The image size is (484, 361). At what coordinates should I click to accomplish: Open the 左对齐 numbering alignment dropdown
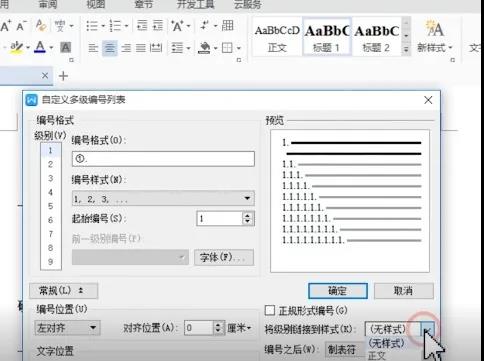67,328
